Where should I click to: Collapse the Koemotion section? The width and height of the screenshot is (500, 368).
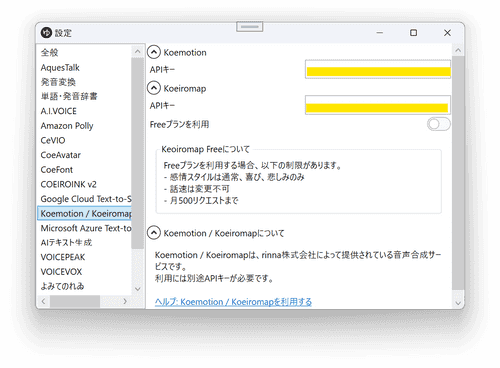coord(154,52)
